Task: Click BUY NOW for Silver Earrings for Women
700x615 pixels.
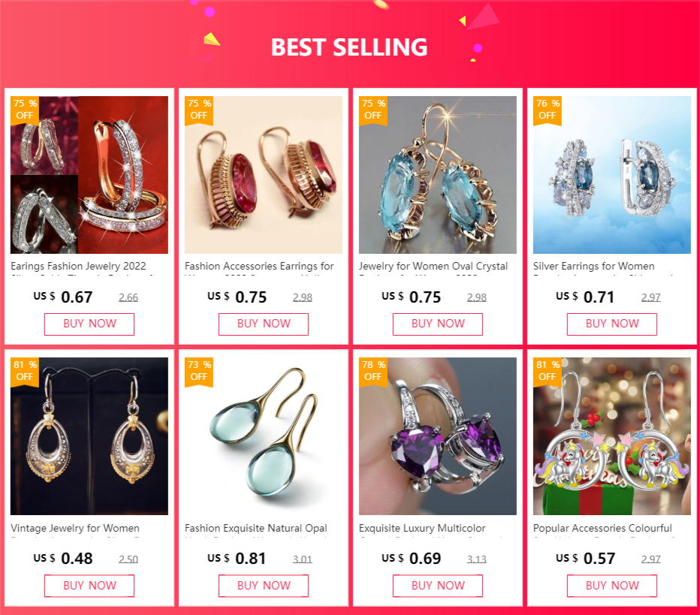Action: coord(612,324)
